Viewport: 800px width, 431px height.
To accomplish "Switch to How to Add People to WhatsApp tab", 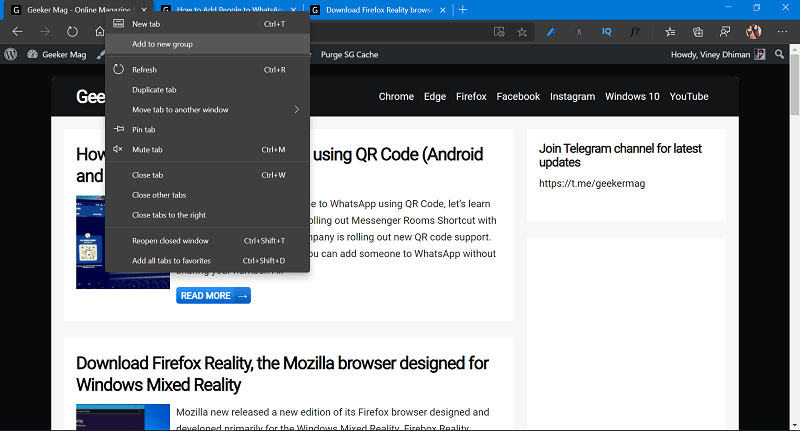I will point(230,10).
